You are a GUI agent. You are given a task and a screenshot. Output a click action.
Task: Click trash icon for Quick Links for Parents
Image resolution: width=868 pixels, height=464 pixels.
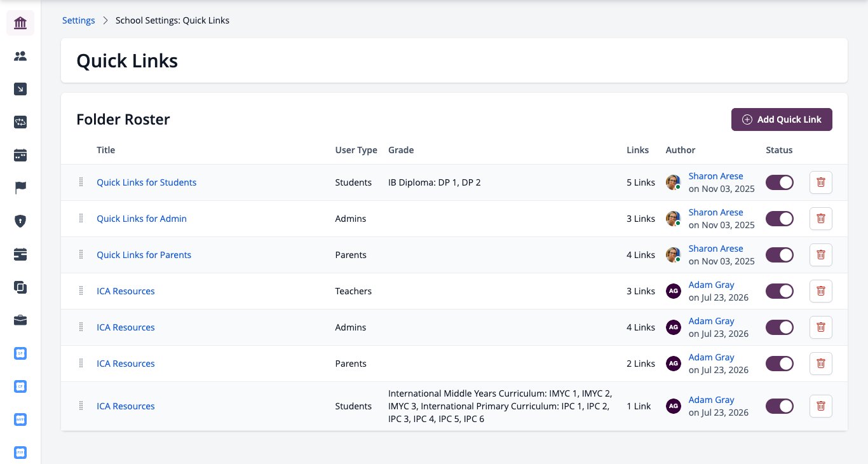[x=821, y=255]
